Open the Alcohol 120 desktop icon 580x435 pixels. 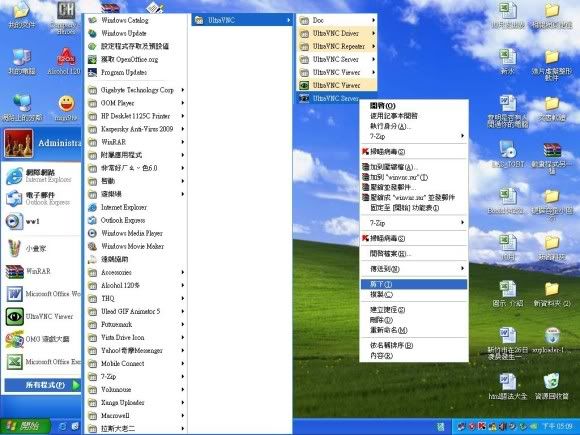[x=65, y=62]
